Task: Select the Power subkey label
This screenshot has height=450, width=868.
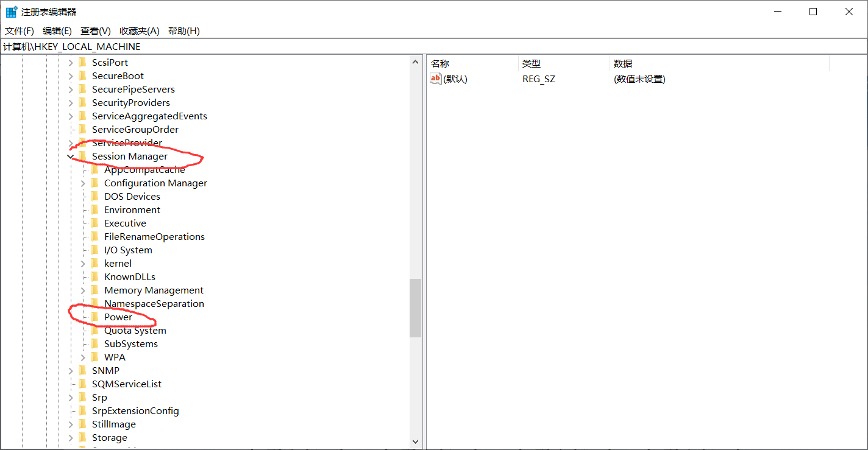Action: pyautogui.click(x=118, y=317)
